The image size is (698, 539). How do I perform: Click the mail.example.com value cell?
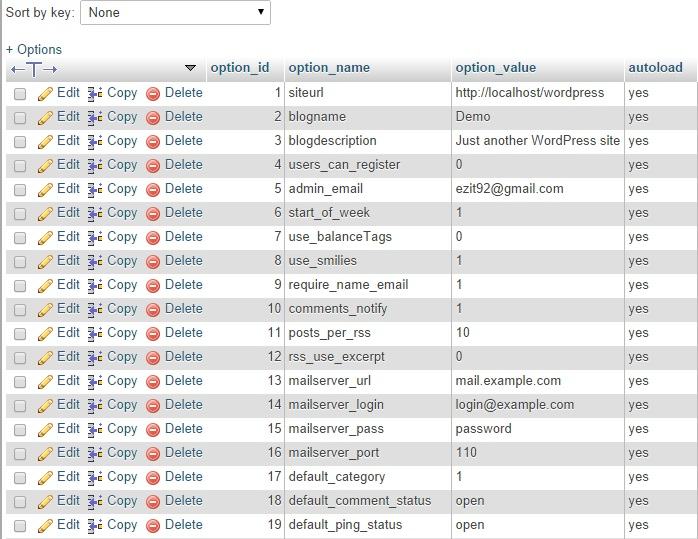[538, 382]
